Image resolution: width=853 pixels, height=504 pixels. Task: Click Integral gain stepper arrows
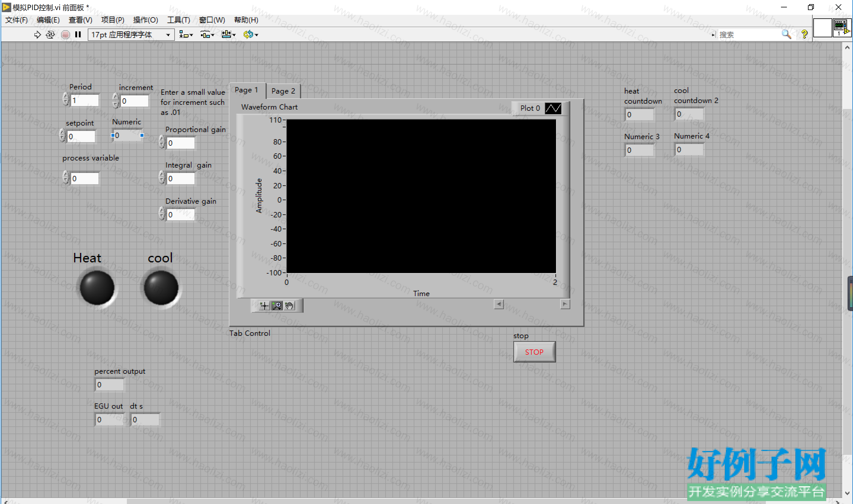[162, 177]
